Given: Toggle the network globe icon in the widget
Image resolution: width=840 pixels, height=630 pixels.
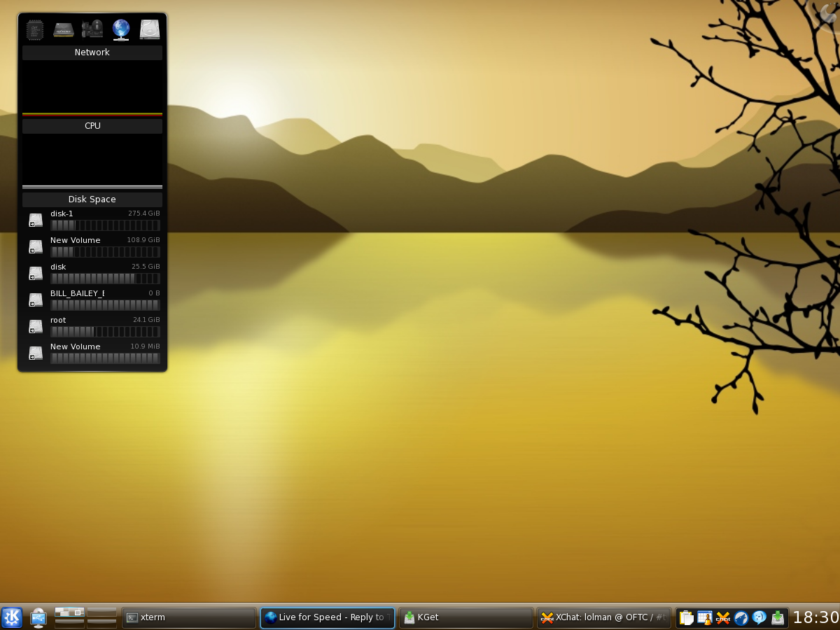Looking at the screenshot, I should 121,29.
